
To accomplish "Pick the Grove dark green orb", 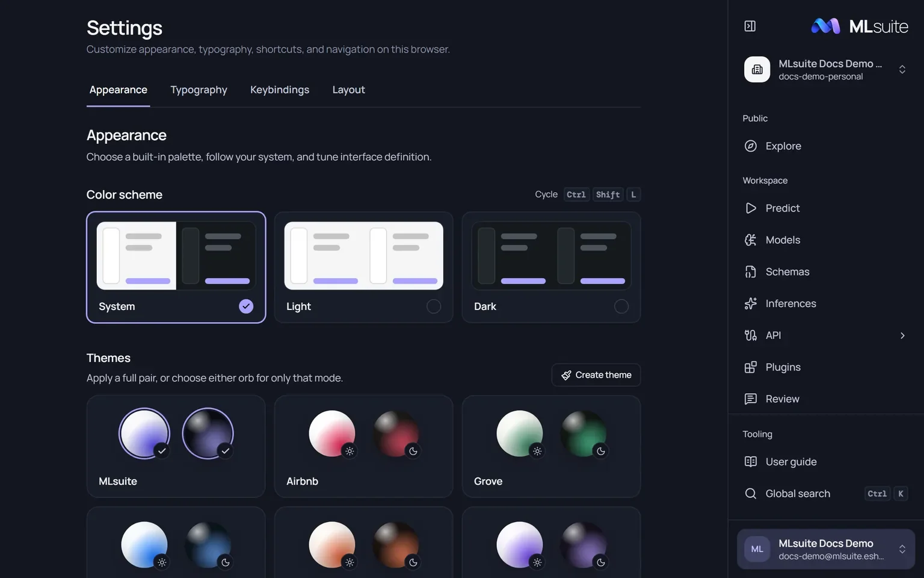I will [583, 433].
